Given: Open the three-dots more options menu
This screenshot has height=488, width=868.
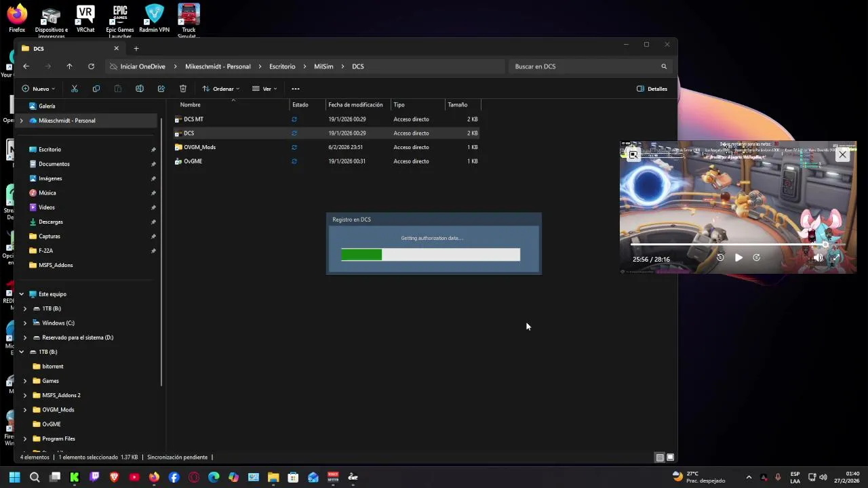Looking at the screenshot, I should pos(296,89).
